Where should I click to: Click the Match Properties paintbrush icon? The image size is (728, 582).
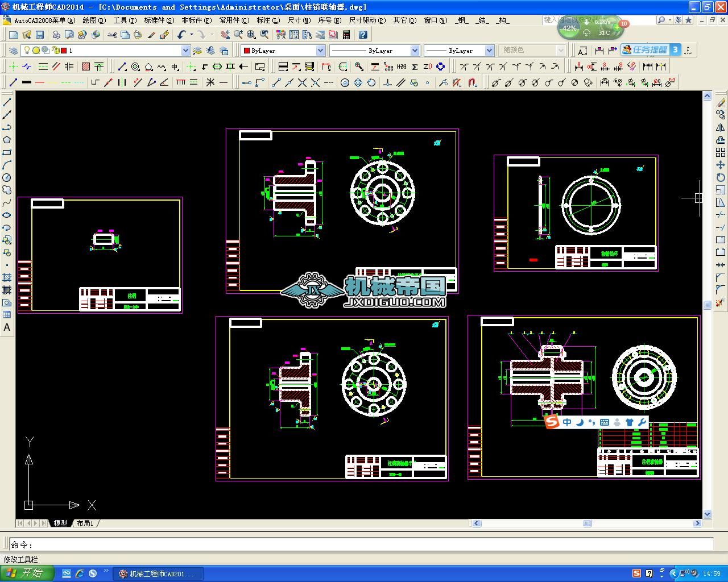coord(151,35)
